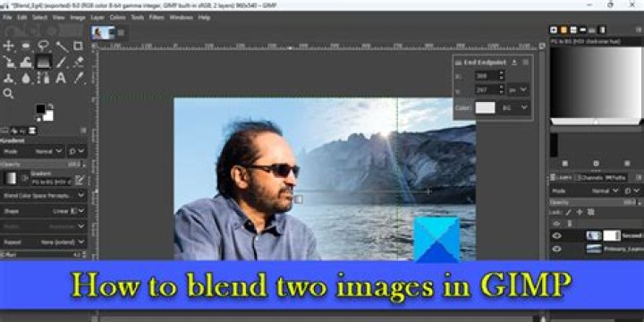The image size is (644, 322).
Task: Open the File menu
Action: point(7,18)
